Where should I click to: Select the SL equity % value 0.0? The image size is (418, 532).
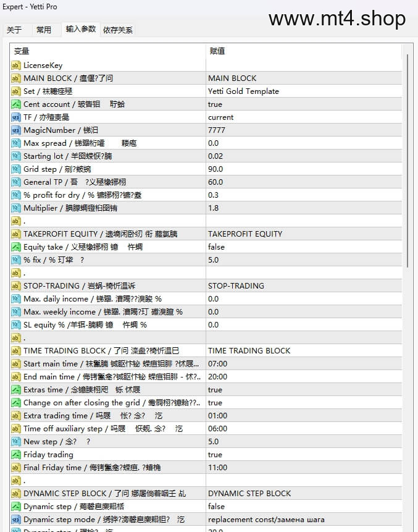[x=303, y=324]
